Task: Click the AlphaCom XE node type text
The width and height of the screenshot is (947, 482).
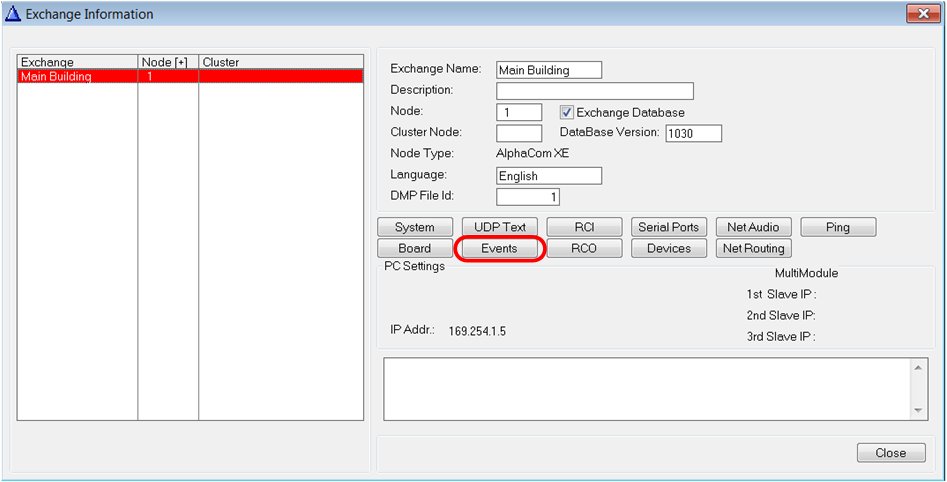Action: click(532, 153)
